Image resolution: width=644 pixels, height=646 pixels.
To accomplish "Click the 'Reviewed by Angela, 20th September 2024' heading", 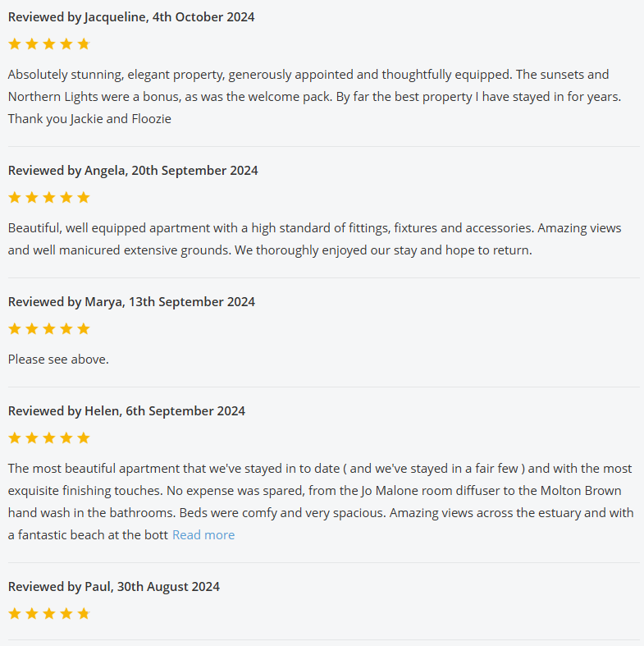I will point(133,171).
